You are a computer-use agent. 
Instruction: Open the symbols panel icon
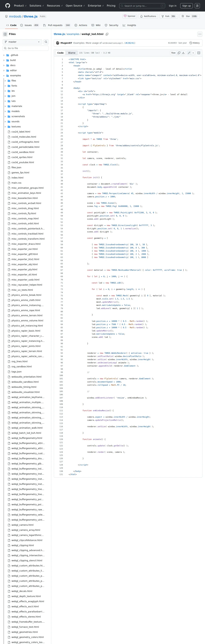pyautogui.click(x=199, y=53)
